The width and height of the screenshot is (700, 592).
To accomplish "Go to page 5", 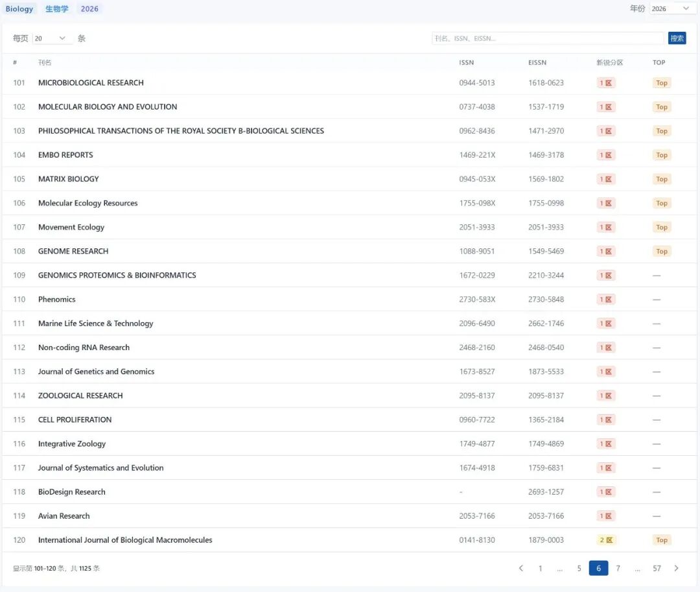I will 579,568.
